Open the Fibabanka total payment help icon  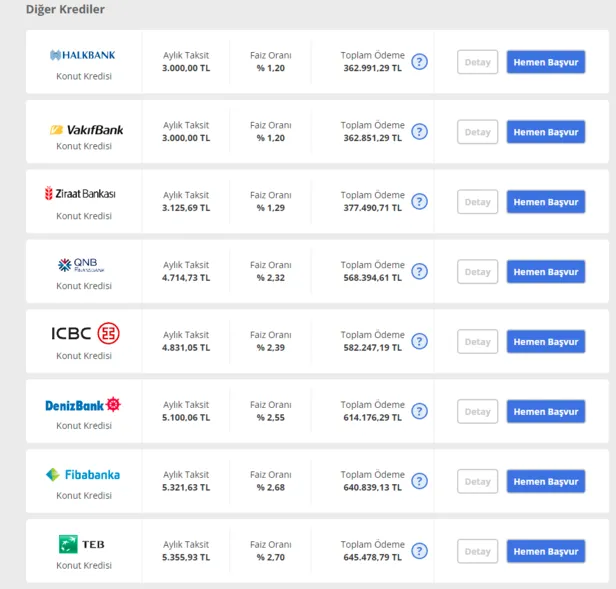click(x=419, y=481)
